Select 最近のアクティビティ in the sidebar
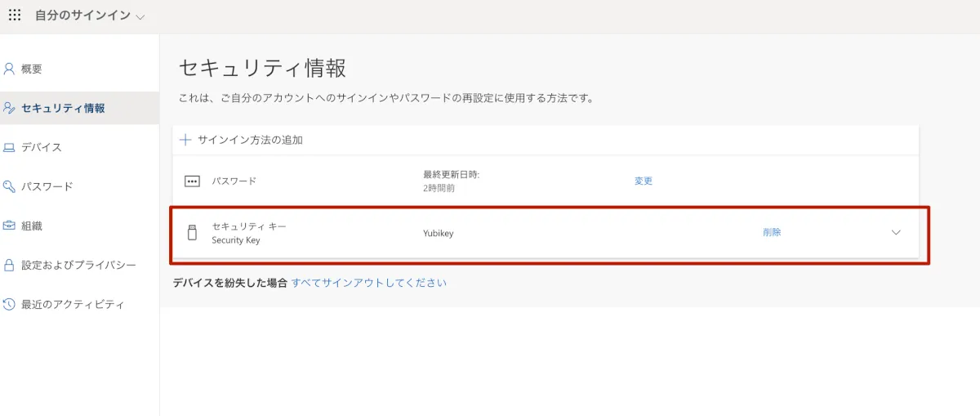The width and height of the screenshot is (980, 416). (x=73, y=304)
